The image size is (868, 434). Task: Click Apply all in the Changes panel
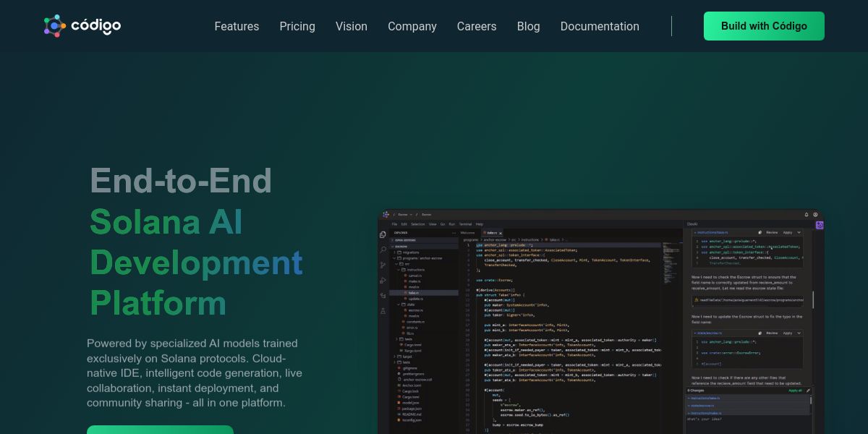795,391
